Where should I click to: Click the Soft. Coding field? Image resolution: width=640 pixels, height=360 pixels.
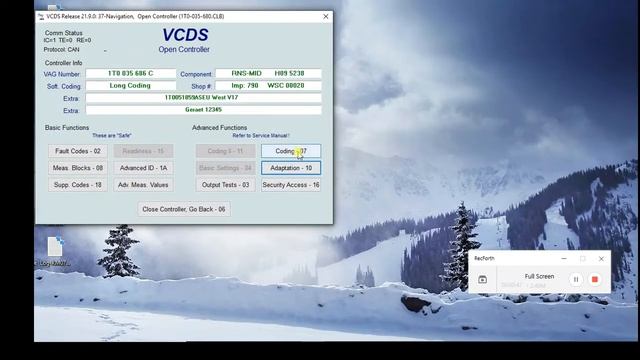pos(131,86)
